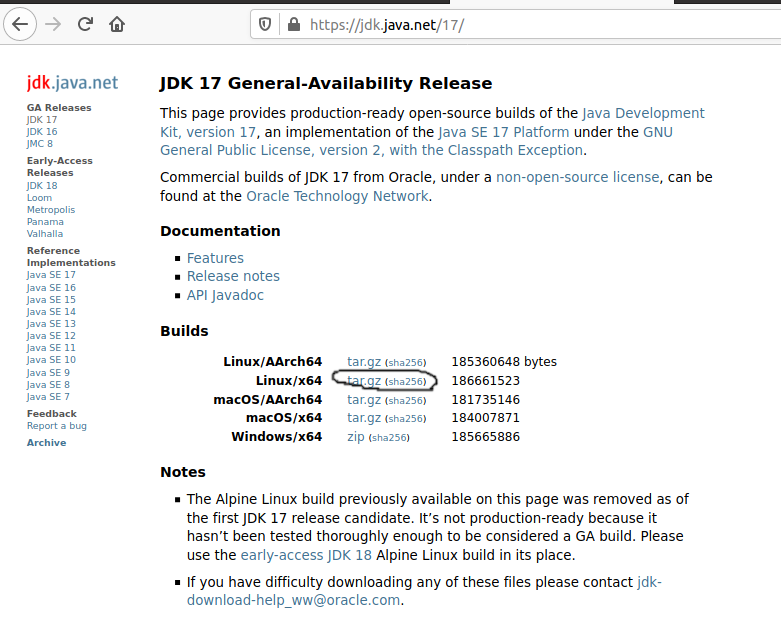Open JDK 18 early-access link in sidebar
The height and width of the screenshot is (624, 781).
point(42,185)
